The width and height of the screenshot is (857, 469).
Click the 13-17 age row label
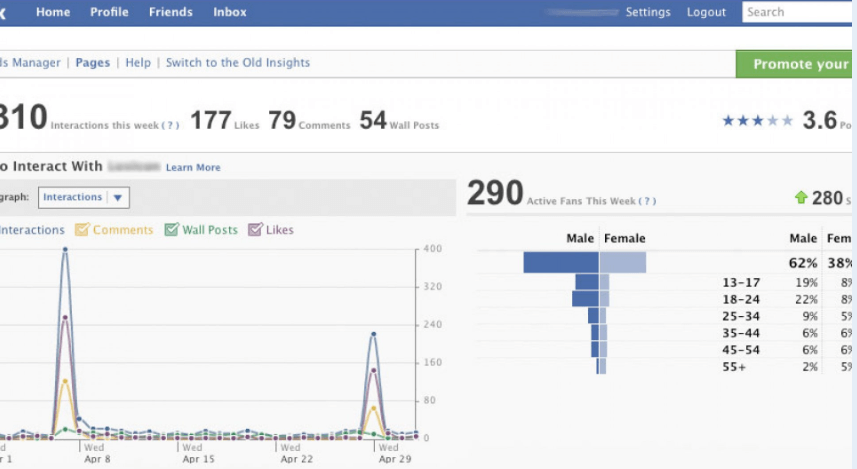pyautogui.click(x=741, y=283)
